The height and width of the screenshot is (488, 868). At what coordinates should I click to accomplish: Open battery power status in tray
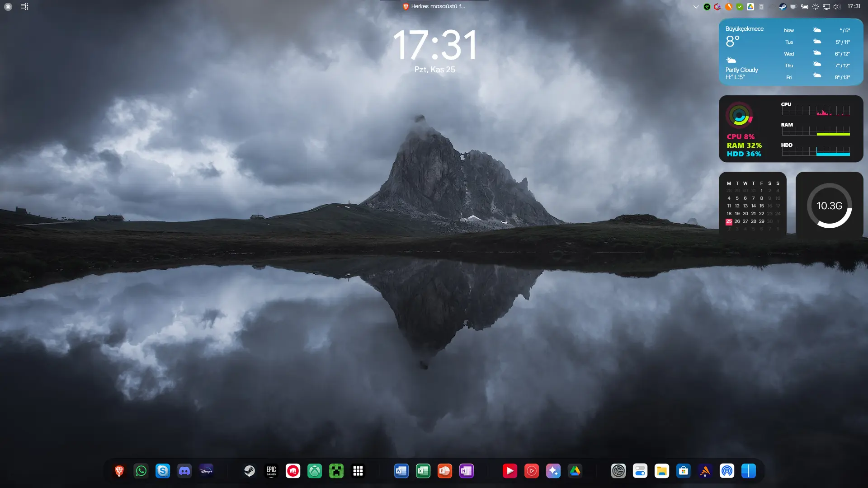coord(805,7)
